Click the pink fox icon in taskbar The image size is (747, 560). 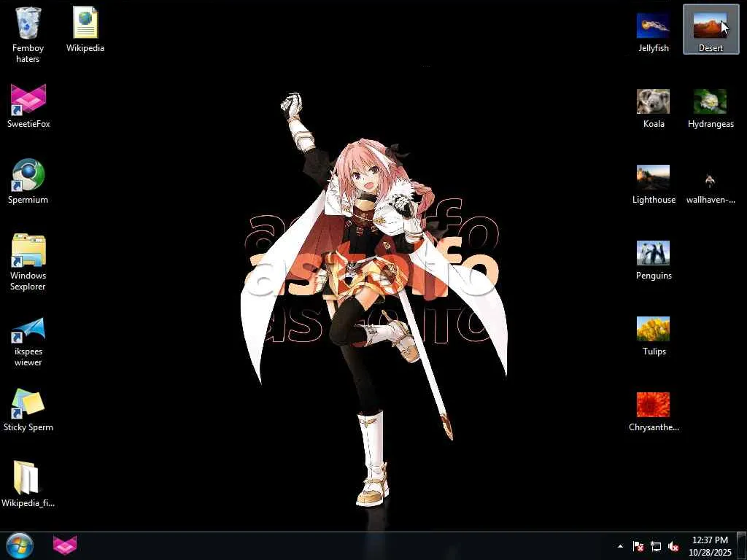(65, 545)
